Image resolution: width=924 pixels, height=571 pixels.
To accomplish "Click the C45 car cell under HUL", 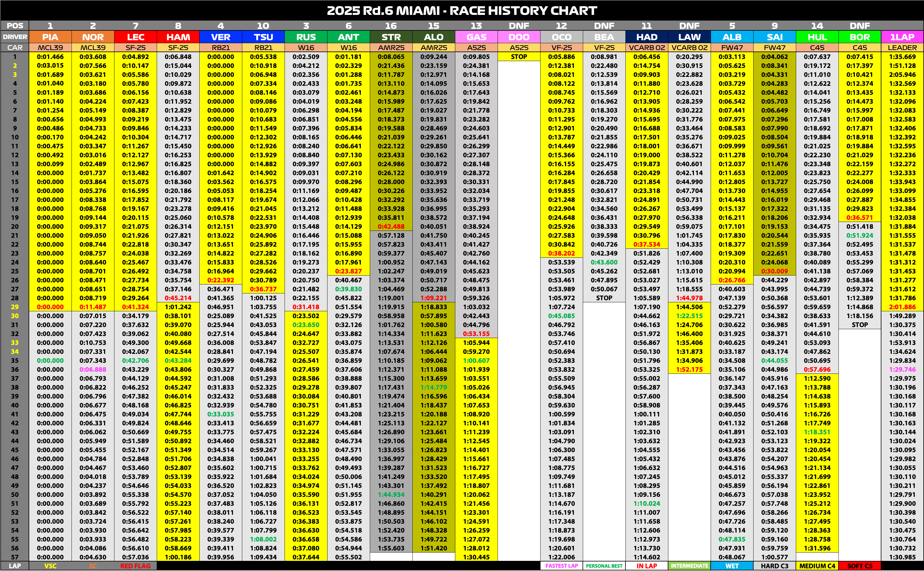I will click(817, 48).
